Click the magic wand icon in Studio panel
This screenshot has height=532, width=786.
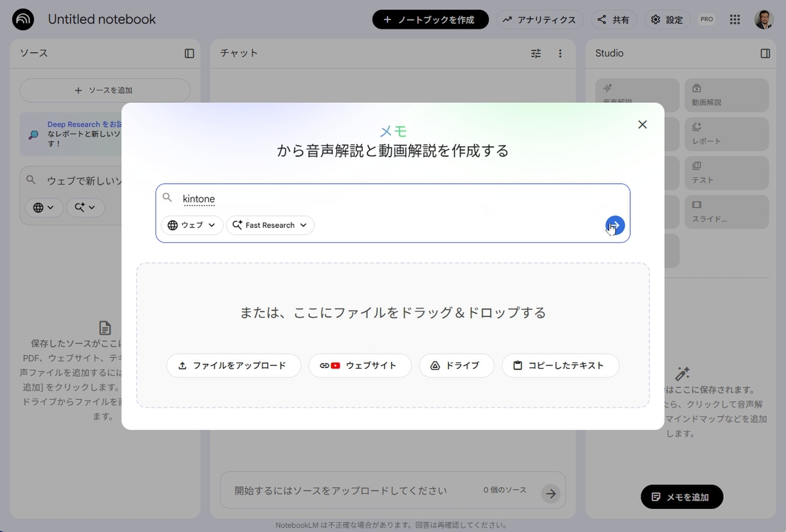(682, 373)
